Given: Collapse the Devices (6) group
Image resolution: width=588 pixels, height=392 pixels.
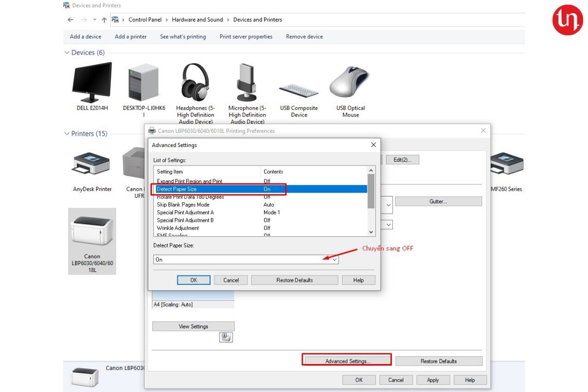Looking at the screenshot, I should [67, 52].
